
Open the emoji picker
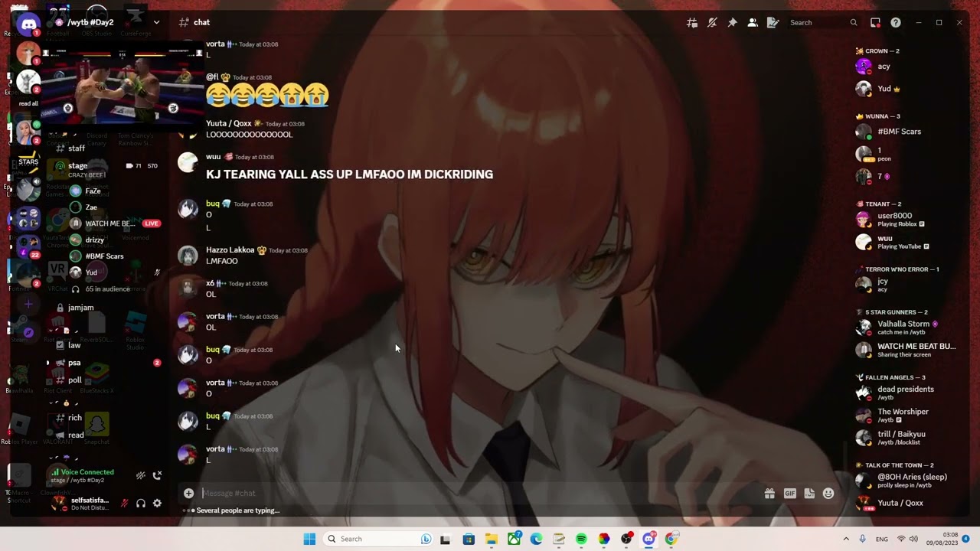[828, 494]
